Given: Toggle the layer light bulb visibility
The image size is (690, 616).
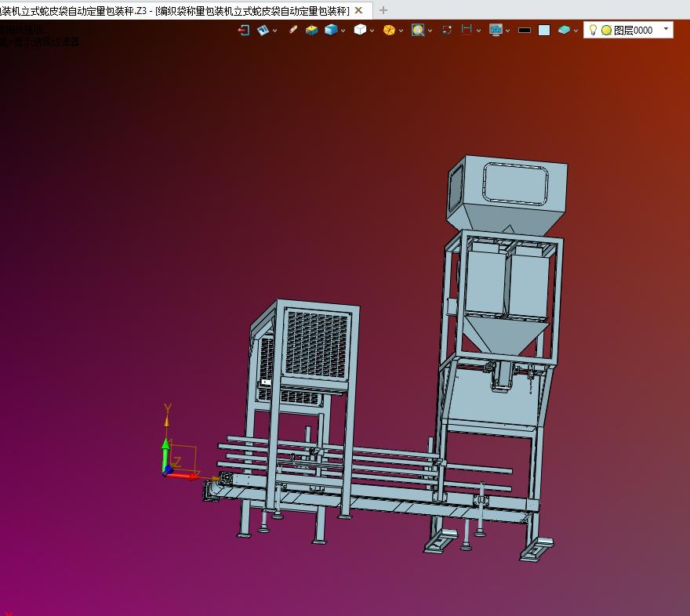Looking at the screenshot, I should coord(593,30).
